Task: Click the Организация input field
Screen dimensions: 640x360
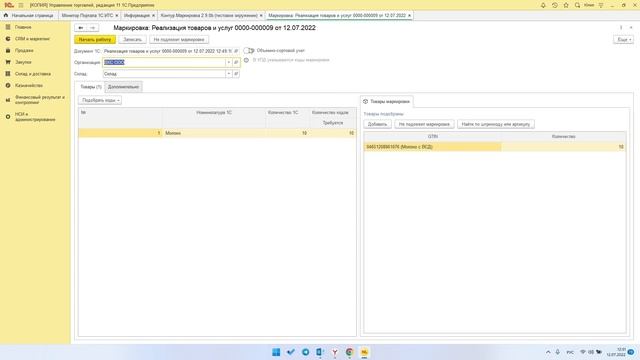Action: 164,62
